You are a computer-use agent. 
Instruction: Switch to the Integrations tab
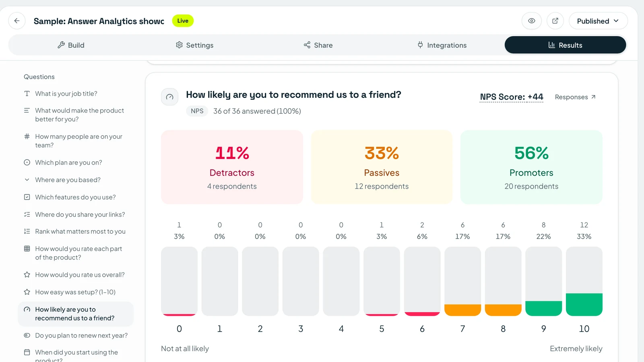pos(442,45)
